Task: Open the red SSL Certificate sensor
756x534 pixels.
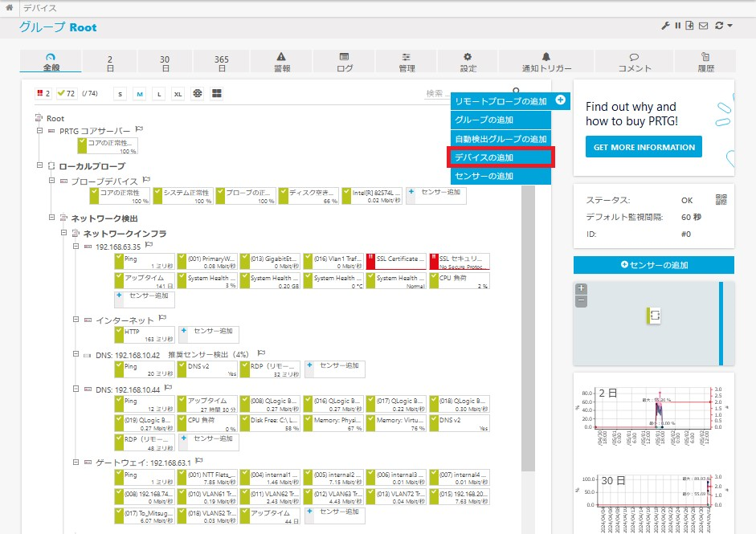Action: tap(396, 262)
